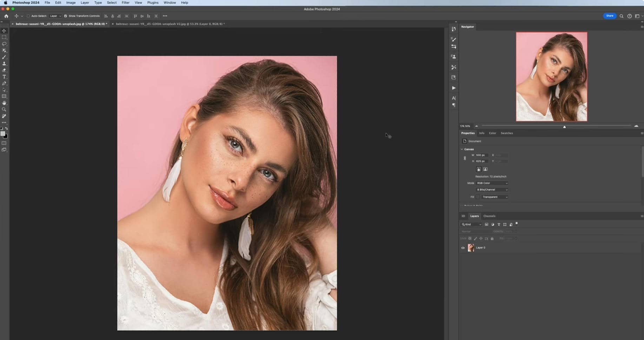The width and height of the screenshot is (644, 340).
Task: Open the Layers panel flyout menu
Action: click(x=642, y=216)
